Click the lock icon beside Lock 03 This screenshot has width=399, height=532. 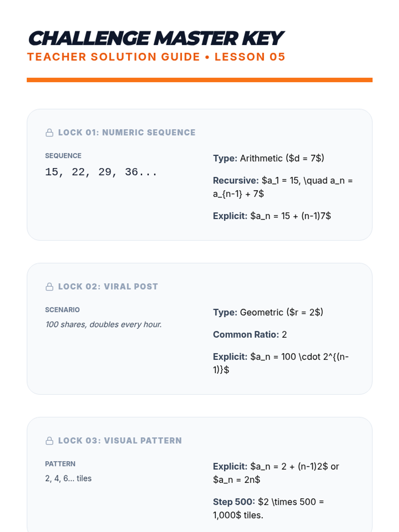pos(49,441)
